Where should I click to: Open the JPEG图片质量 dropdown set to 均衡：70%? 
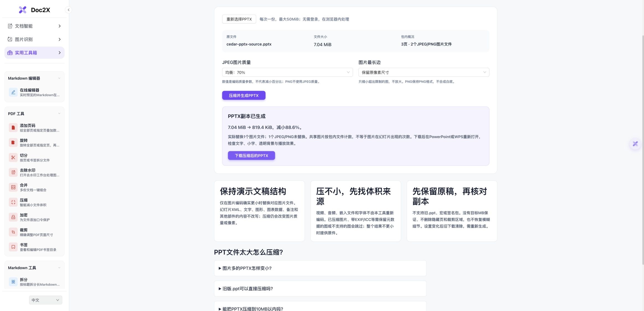[287, 72]
